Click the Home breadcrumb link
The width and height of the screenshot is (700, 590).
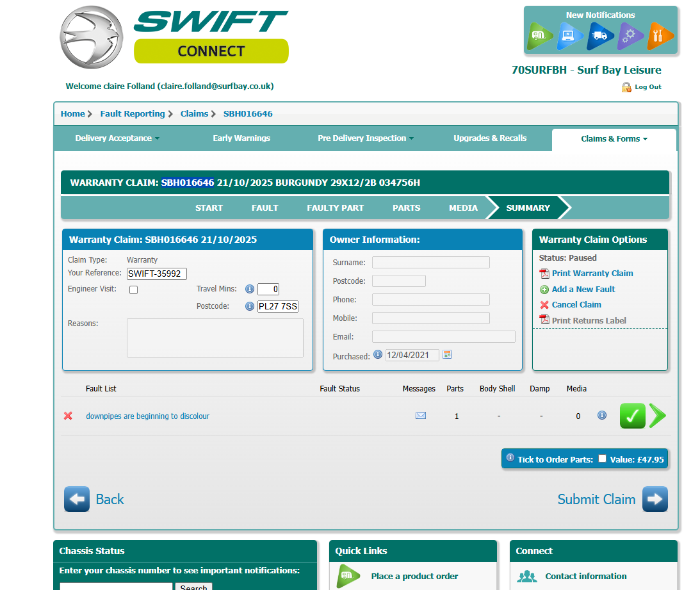73,114
